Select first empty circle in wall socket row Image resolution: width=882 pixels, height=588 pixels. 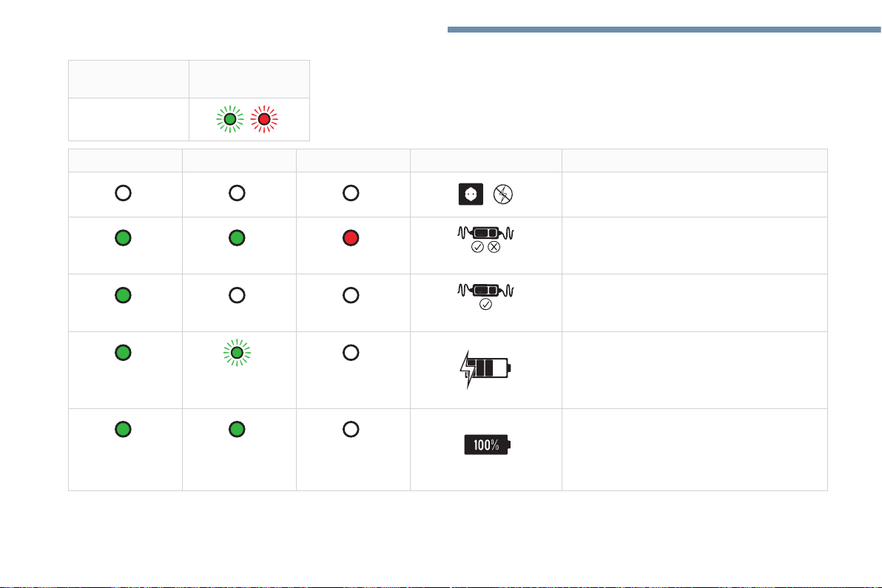(x=123, y=193)
